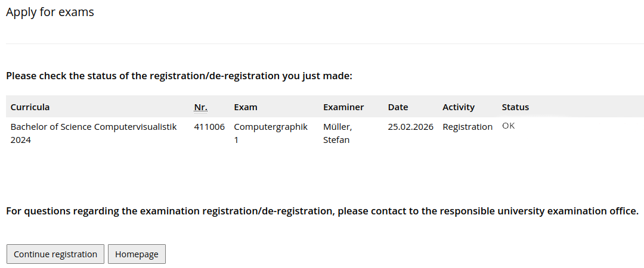The width and height of the screenshot is (644, 268).
Task: Select examiner Müller, Stefan
Action: 338,133
